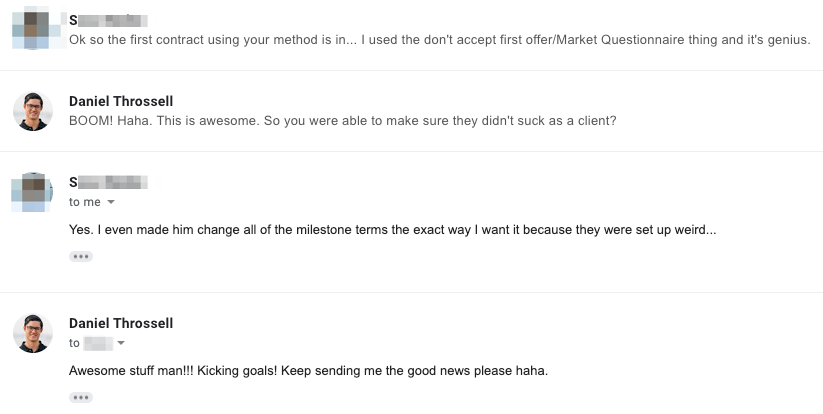Image resolution: width=823 pixels, height=414 pixels.
Task: Click the 'Awesome stuff man!!! Kicking goals' message text
Action: pos(309,371)
